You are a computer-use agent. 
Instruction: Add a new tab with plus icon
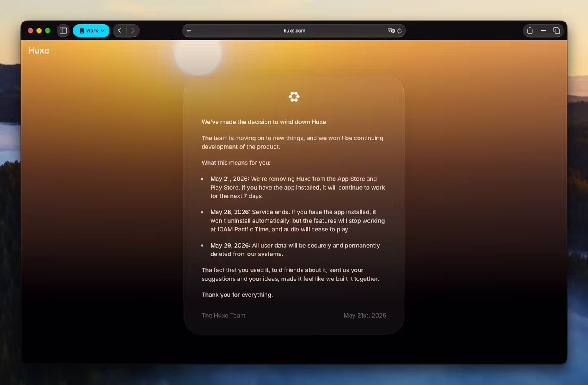point(543,31)
